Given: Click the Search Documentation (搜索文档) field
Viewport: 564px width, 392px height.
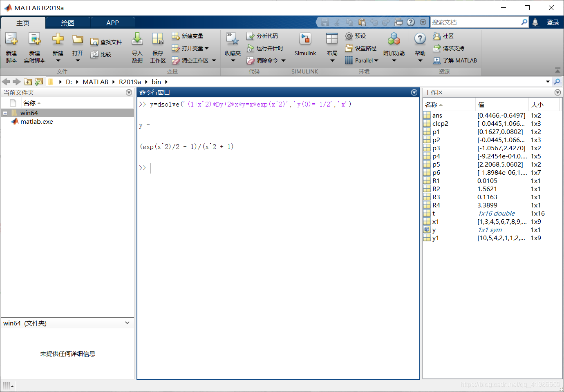Looking at the screenshot, I should click(x=476, y=22).
